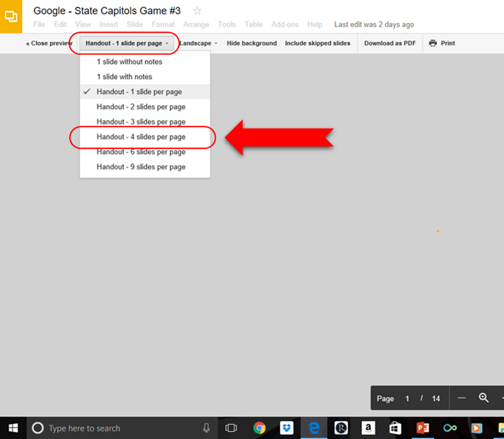Choose Handout - 6 slides per page
The width and height of the screenshot is (504, 439).
(x=145, y=152)
